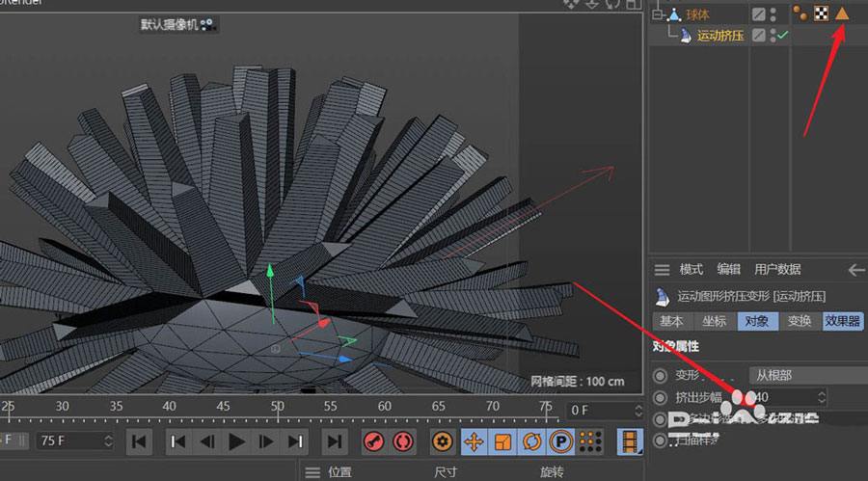The image size is (868, 481).
Task: Open the attribute panel hamburger menu
Action: point(662,270)
